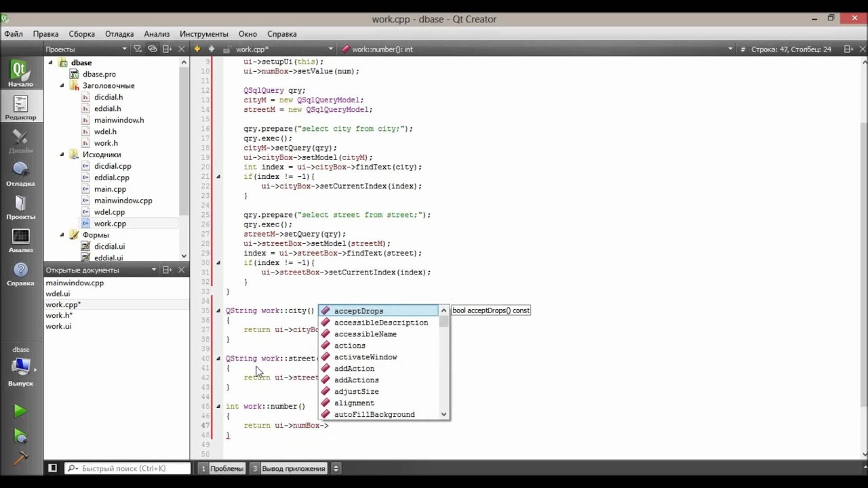Open the Отладка menu in menu bar
This screenshot has height=488, width=868.
[119, 34]
